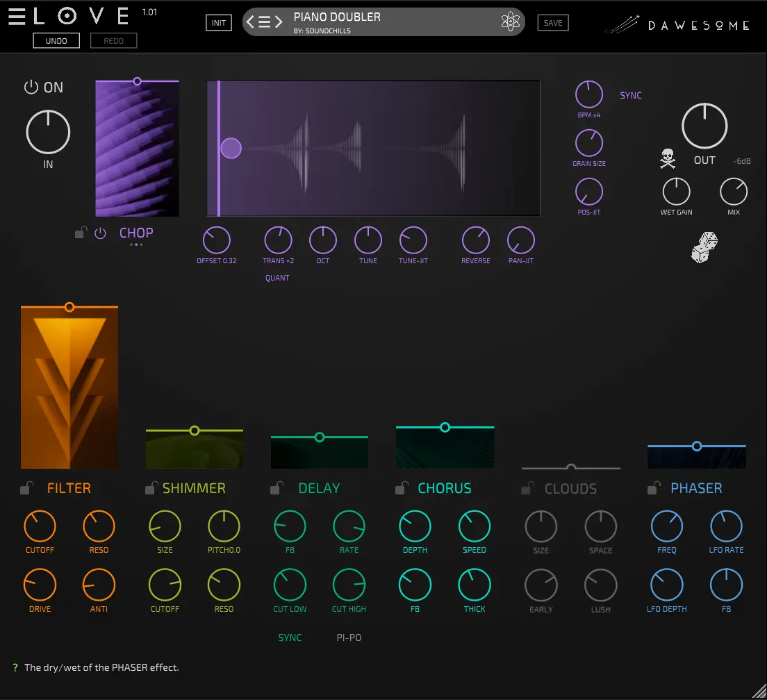Viewport: 767px width, 700px height.
Task: Save the preset with the SAVE button
Action: point(553,23)
